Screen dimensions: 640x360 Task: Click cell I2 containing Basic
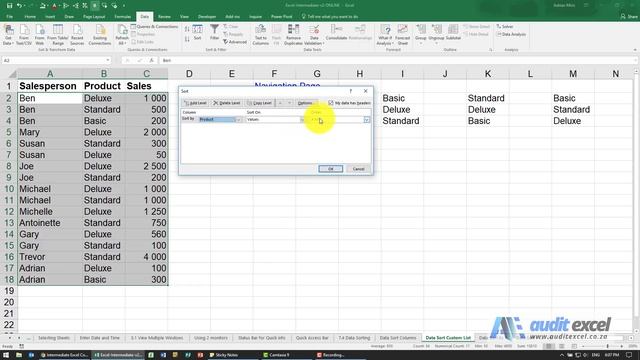tap(402, 98)
